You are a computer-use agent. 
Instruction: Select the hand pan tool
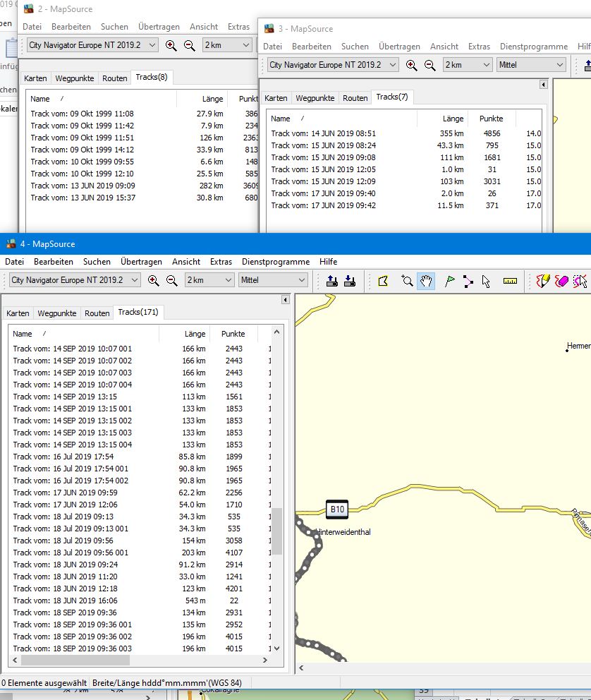pyautogui.click(x=426, y=281)
